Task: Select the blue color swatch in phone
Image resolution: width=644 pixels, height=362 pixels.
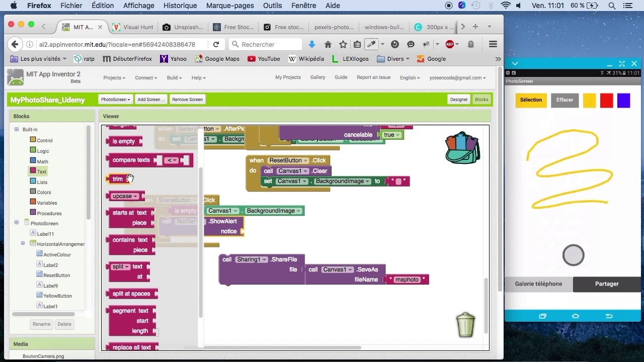Action: click(x=624, y=101)
